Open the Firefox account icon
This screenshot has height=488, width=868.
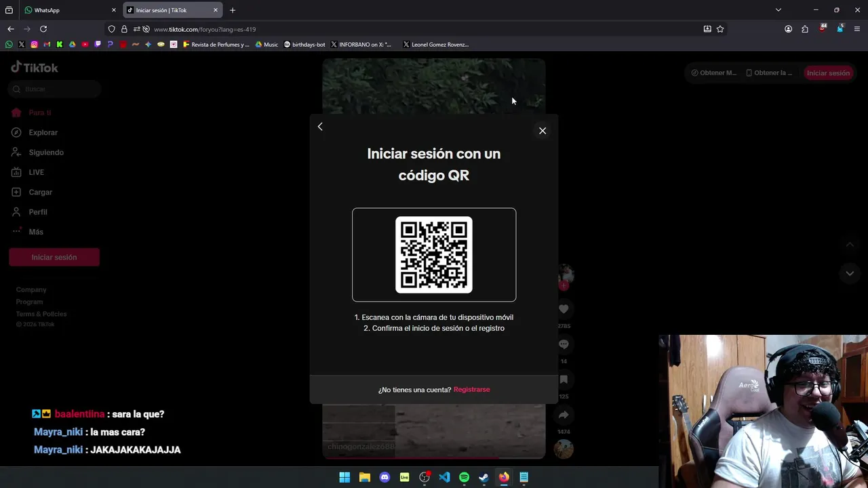tap(788, 29)
